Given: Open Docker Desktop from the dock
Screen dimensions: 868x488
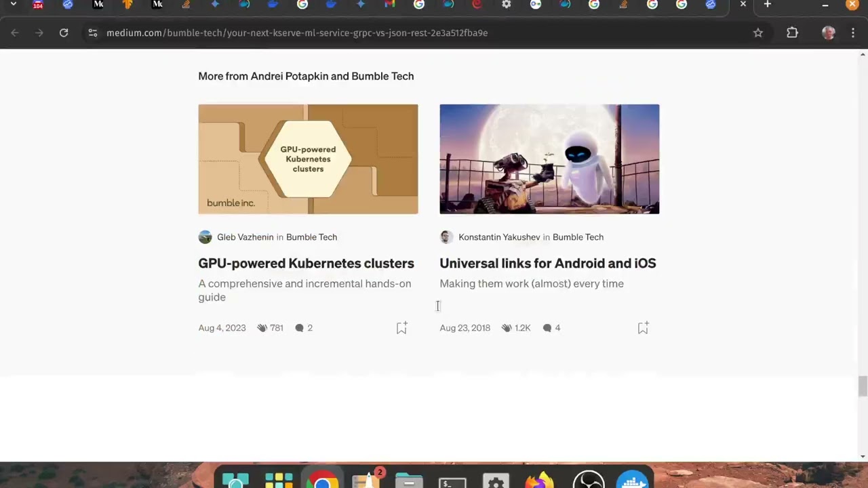Looking at the screenshot, I should (632, 480).
